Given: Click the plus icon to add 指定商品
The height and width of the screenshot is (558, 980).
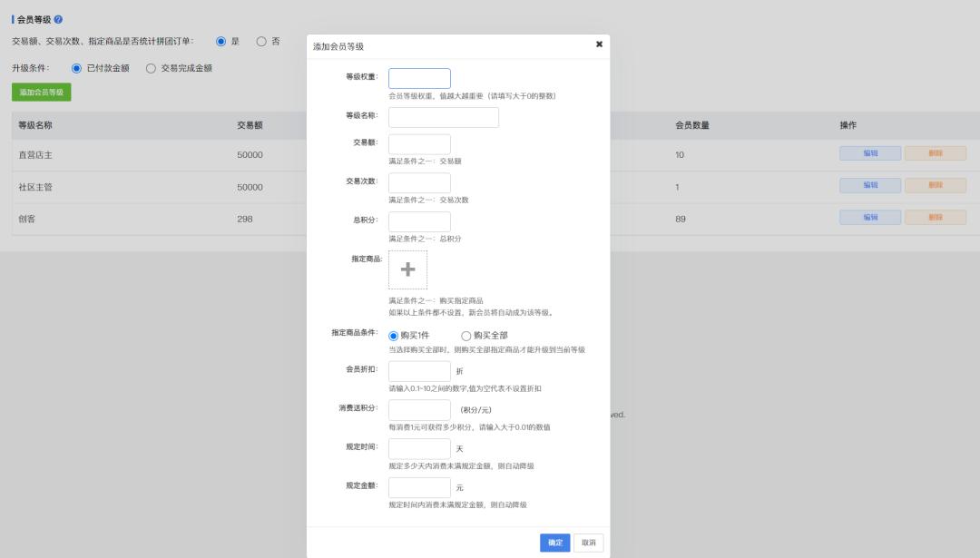Looking at the screenshot, I should 407,269.
